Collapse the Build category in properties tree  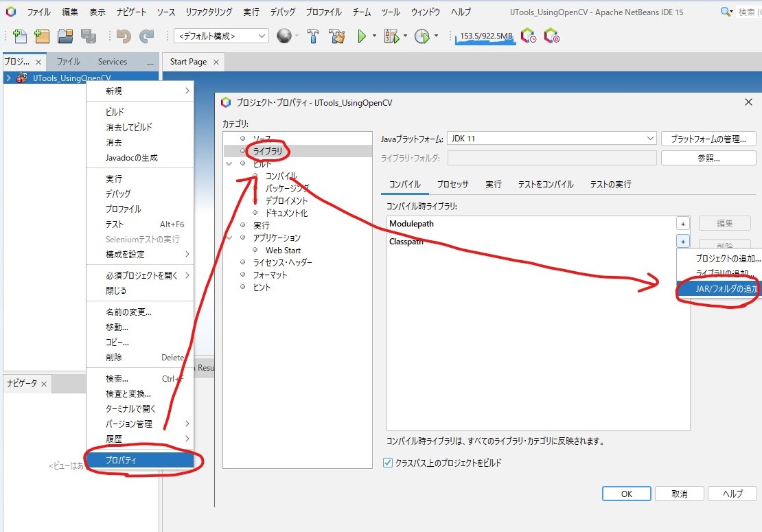coord(229,164)
